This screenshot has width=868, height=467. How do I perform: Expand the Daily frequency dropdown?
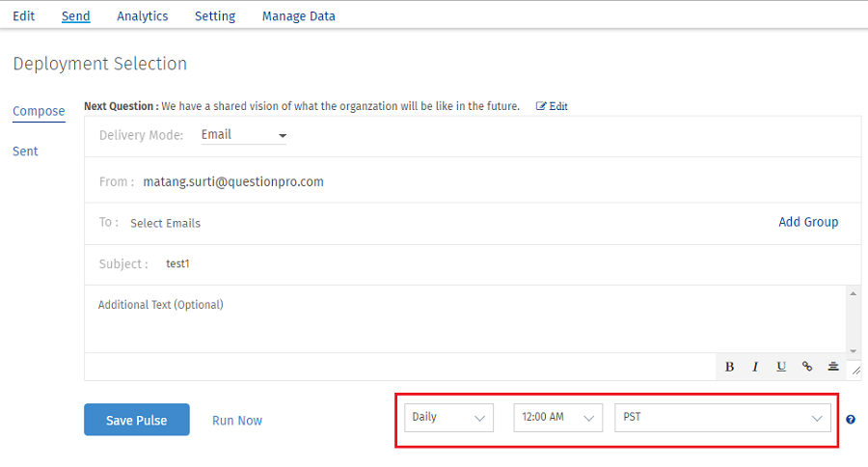point(448,418)
